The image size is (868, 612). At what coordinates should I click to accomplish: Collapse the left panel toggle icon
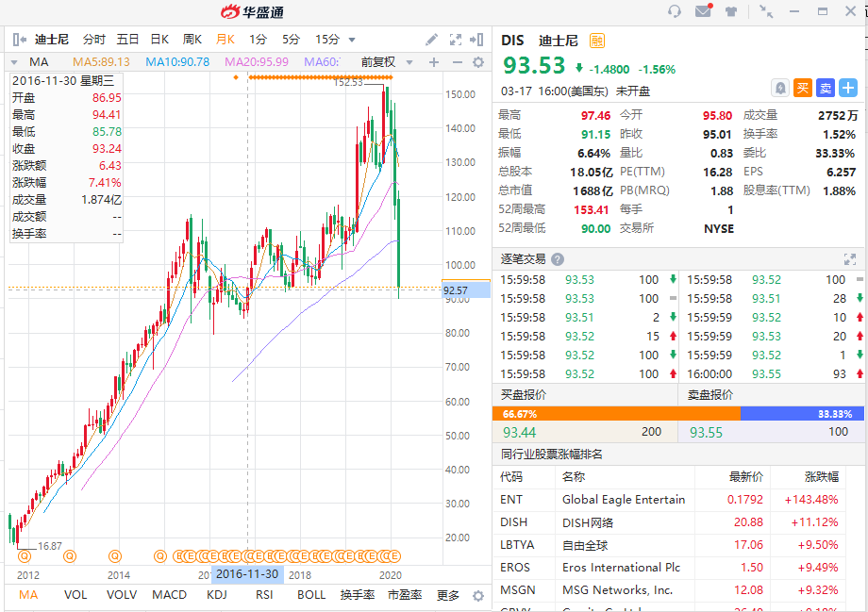[20, 40]
